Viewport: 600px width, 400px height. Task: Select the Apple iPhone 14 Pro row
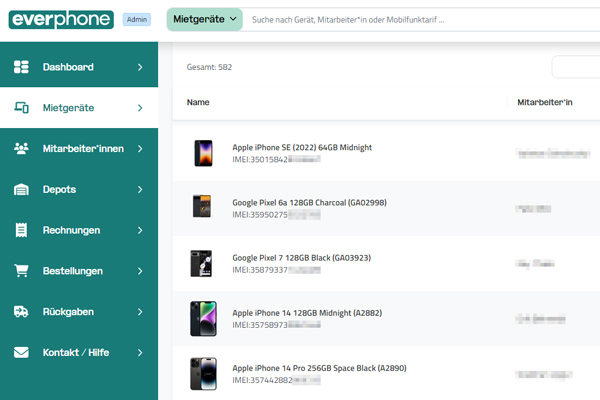[319, 374]
